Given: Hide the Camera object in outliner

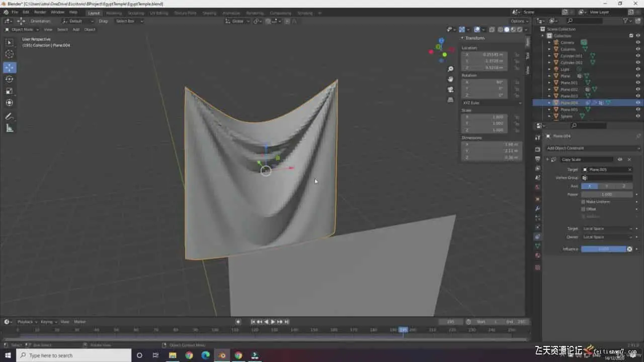Looking at the screenshot, I should (638, 43).
